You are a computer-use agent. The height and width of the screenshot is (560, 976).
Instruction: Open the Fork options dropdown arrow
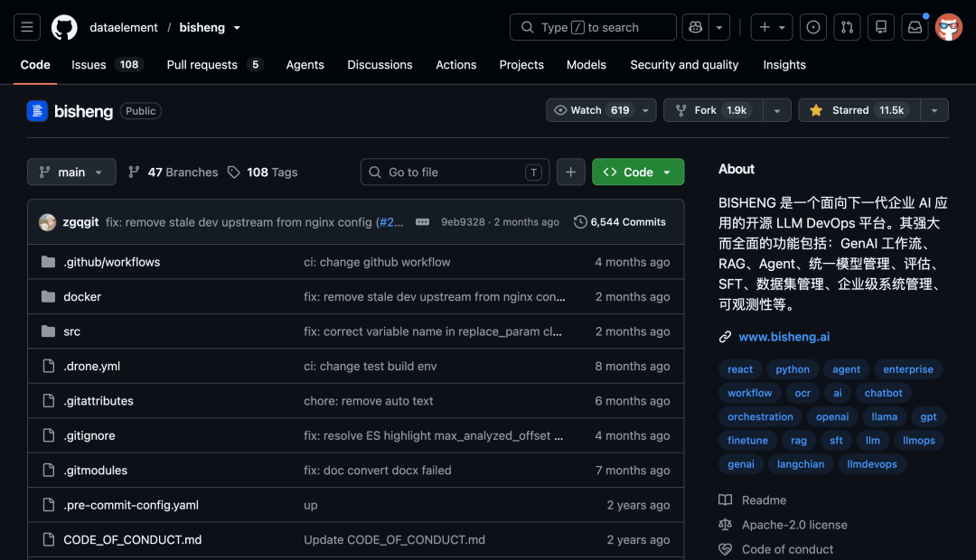point(777,110)
